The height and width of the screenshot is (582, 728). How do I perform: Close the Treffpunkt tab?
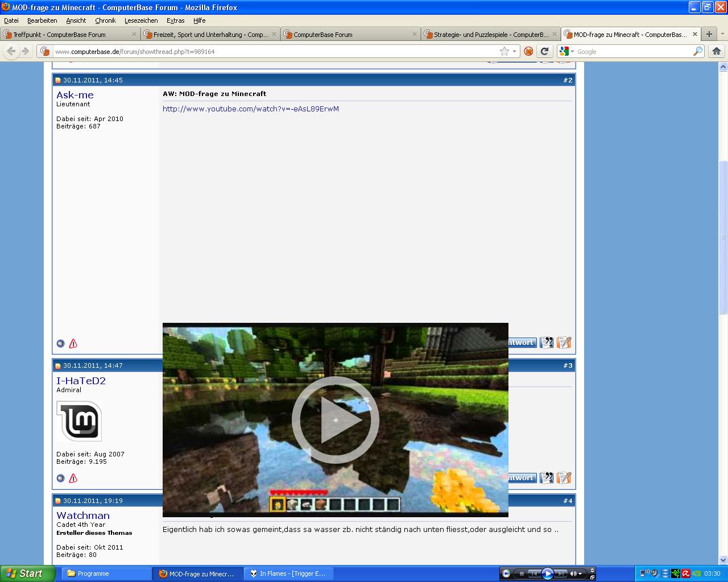pos(134,34)
